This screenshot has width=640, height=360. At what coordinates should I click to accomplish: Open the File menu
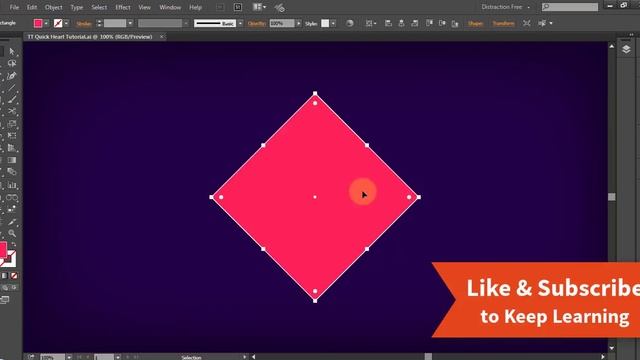point(14,7)
